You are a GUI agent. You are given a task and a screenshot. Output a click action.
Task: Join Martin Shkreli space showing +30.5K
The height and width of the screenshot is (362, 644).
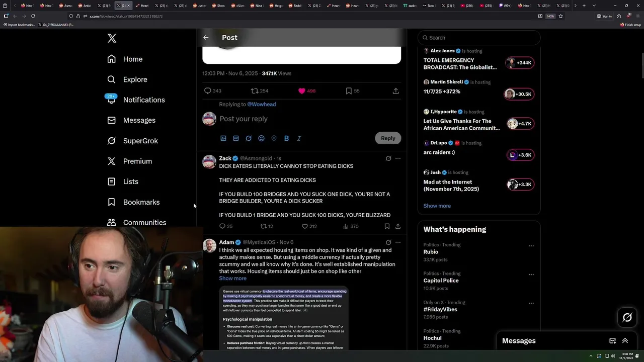pos(519,94)
